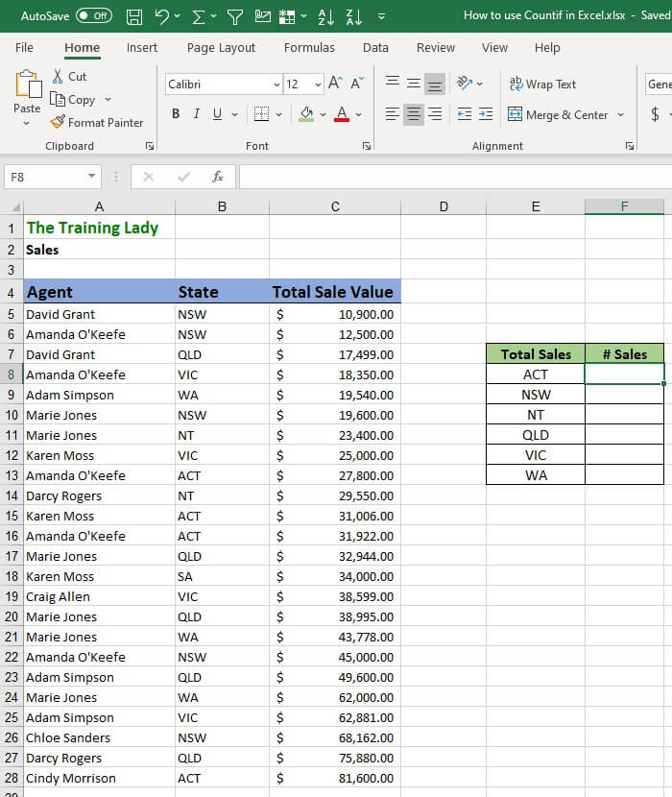Image resolution: width=672 pixels, height=797 pixels.
Task: Click the Decrease Indent icon
Action: [464, 114]
